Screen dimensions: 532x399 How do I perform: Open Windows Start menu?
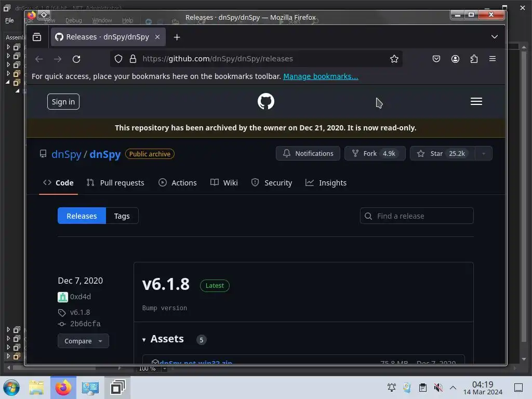pyautogui.click(x=11, y=388)
